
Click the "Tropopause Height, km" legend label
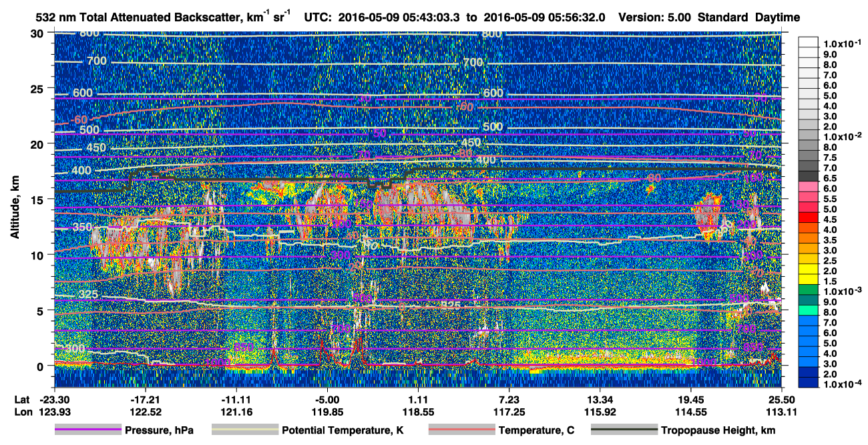718,431
